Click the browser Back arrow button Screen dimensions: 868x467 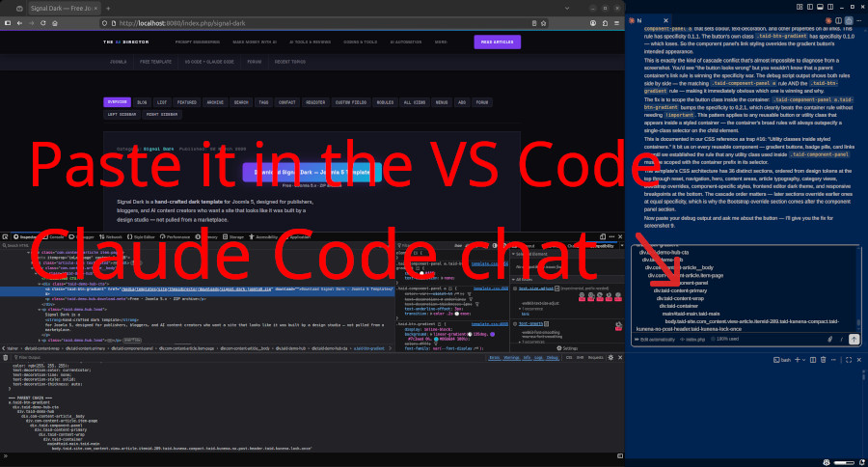19,23
